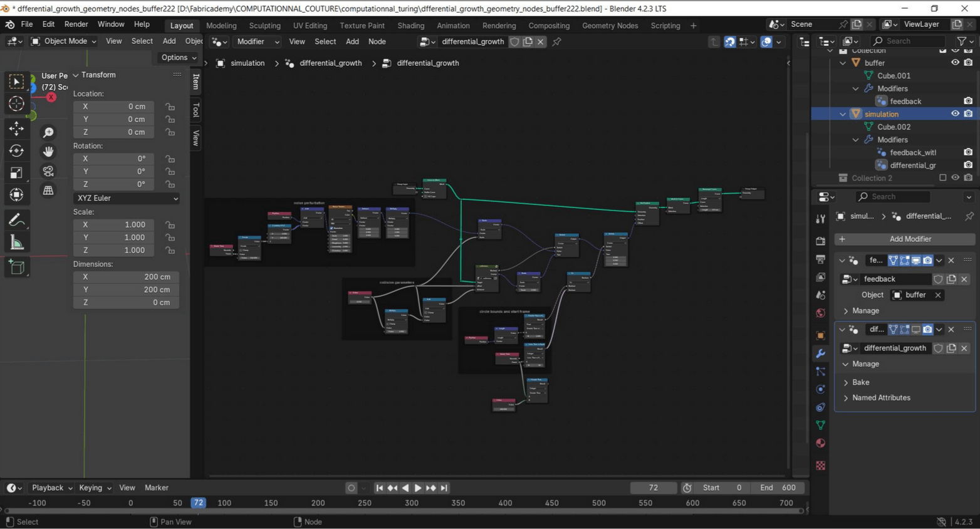
Task: Switch to the Geometry Nodes workspace tab
Action: (609, 26)
